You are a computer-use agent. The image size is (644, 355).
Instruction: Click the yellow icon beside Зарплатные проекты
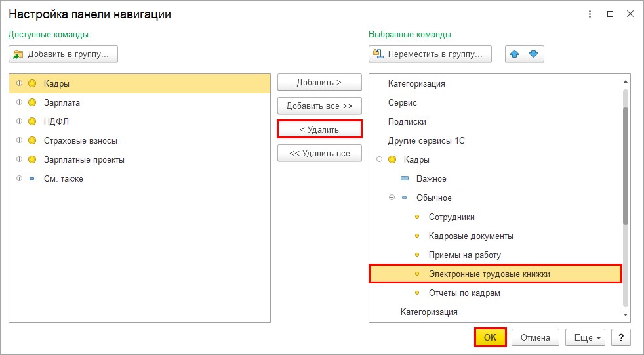[32, 160]
